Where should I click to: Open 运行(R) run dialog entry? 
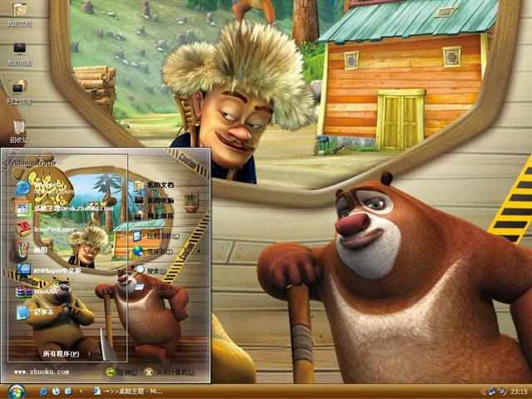click(150, 288)
